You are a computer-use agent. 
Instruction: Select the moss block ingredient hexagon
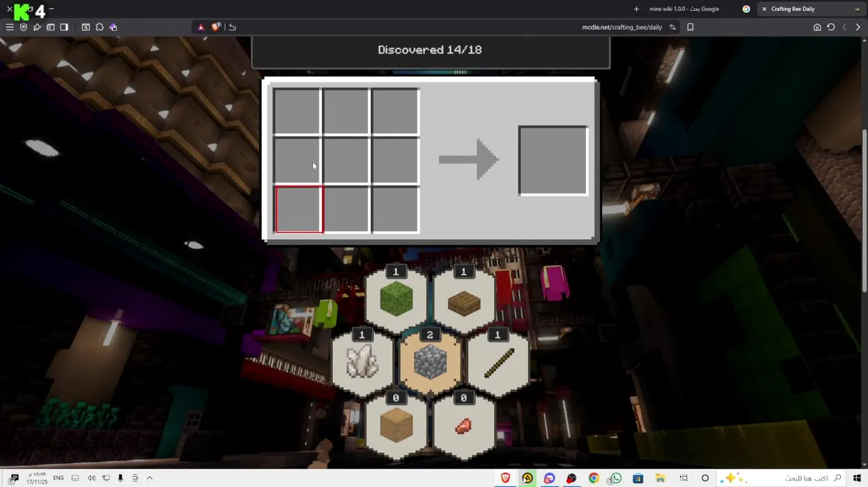(x=396, y=300)
